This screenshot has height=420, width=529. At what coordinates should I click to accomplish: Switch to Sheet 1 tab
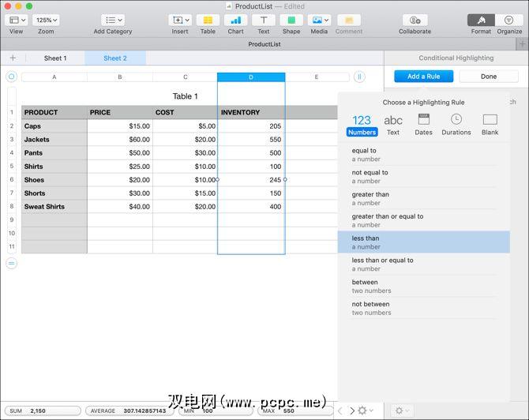(55, 58)
